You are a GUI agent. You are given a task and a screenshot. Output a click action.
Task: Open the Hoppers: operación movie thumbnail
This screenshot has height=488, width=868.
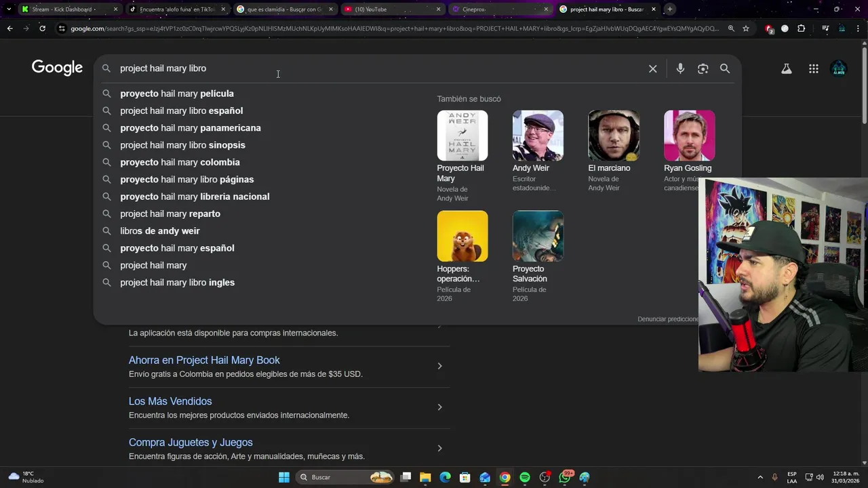click(462, 236)
